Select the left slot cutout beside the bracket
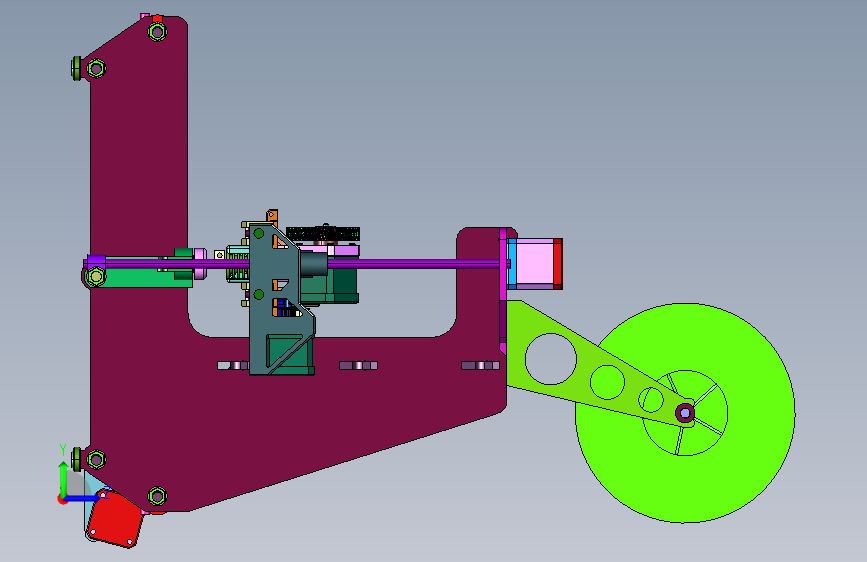867x562 pixels. coord(233,365)
